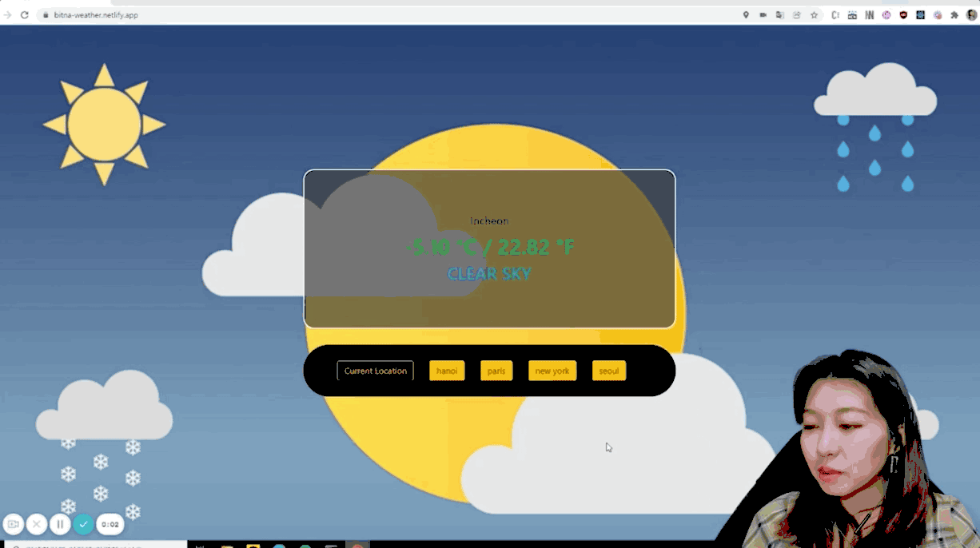Share this page icon
This screenshot has width=980, height=548.
(x=797, y=14)
